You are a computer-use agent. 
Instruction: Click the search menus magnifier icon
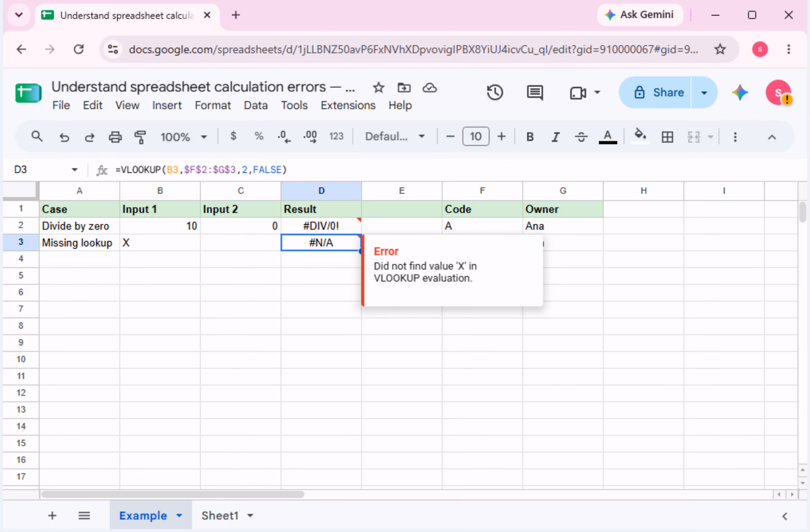(37, 136)
